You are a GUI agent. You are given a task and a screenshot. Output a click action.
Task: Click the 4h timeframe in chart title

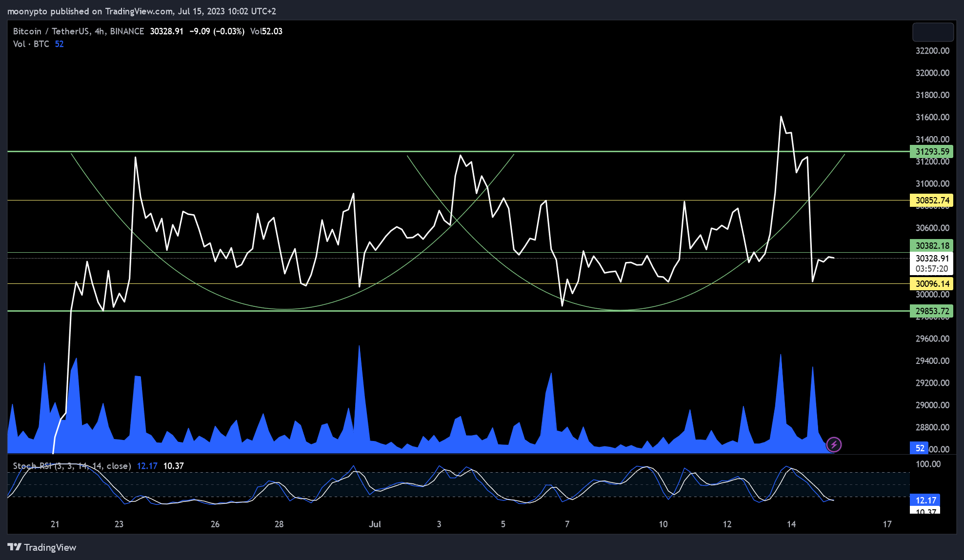click(x=99, y=31)
